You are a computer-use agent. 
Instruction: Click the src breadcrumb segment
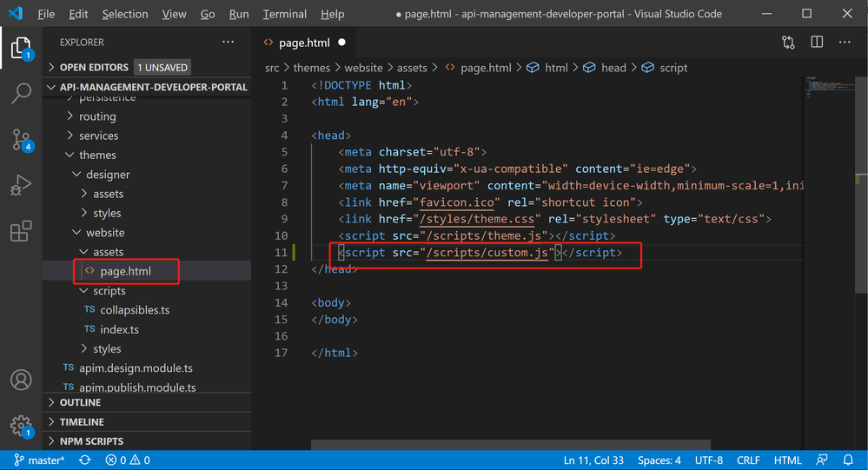click(x=272, y=68)
